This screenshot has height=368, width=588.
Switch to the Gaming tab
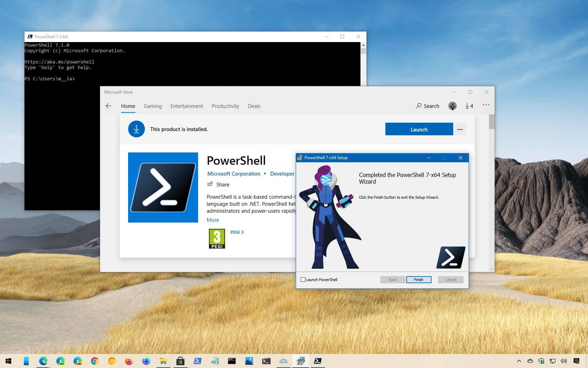153,106
